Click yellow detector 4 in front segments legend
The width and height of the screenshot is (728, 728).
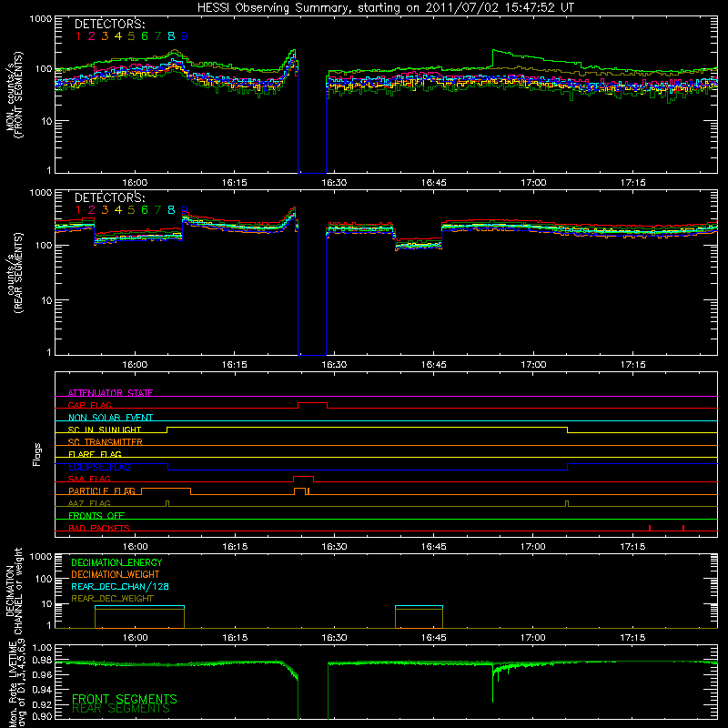(x=118, y=36)
